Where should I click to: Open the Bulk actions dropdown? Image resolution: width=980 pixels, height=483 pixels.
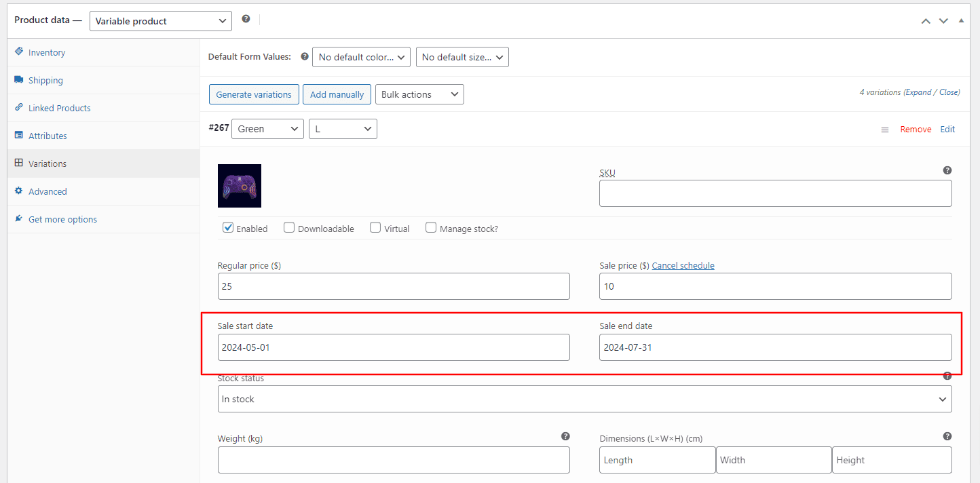[x=419, y=94]
